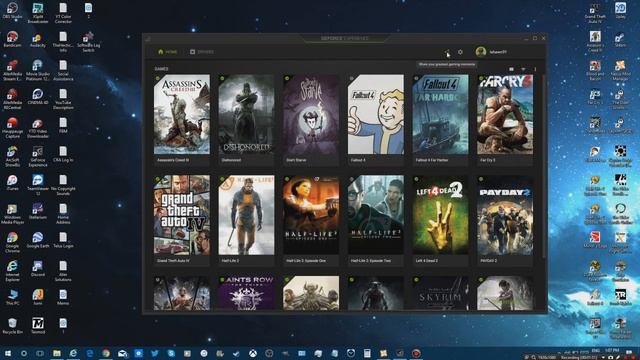640x360 pixels.
Task: Open Texmod desktop shortcut
Action: [x=38, y=326]
